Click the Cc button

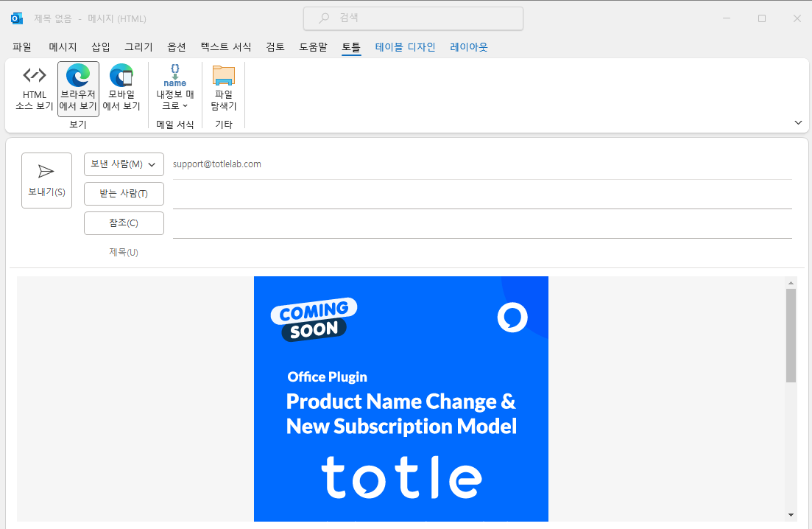coord(124,223)
